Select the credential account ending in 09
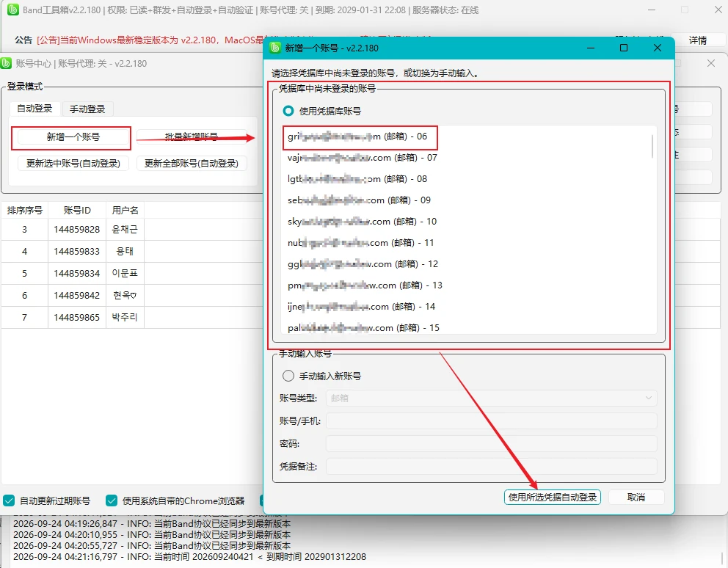This screenshot has height=568, width=728. click(x=469, y=200)
